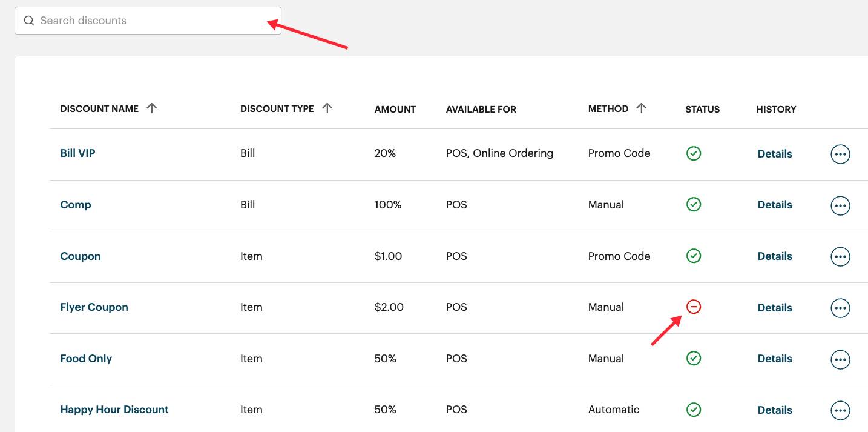The height and width of the screenshot is (432, 868).
Task: Sort table by Discount Type arrow
Action: (327, 108)
